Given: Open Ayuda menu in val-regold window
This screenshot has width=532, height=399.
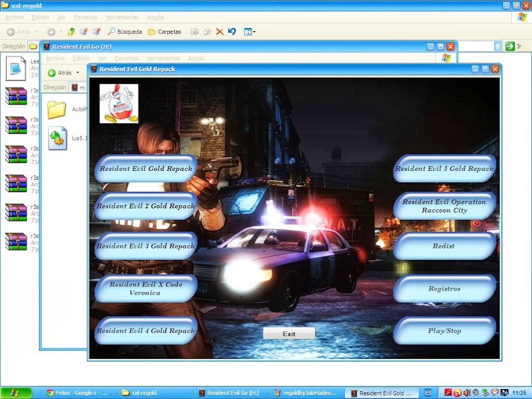Looking at the screenshot, I should coord(155,17).
